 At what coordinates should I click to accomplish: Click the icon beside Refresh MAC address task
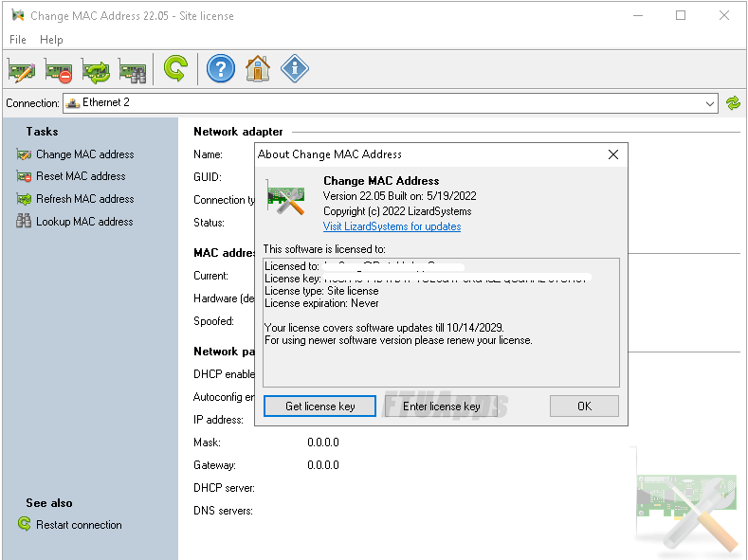coord(24,199)
